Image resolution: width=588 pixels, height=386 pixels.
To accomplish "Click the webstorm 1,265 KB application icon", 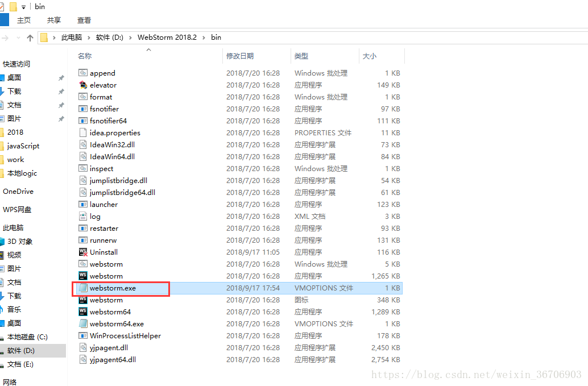I will pos(83,276).
